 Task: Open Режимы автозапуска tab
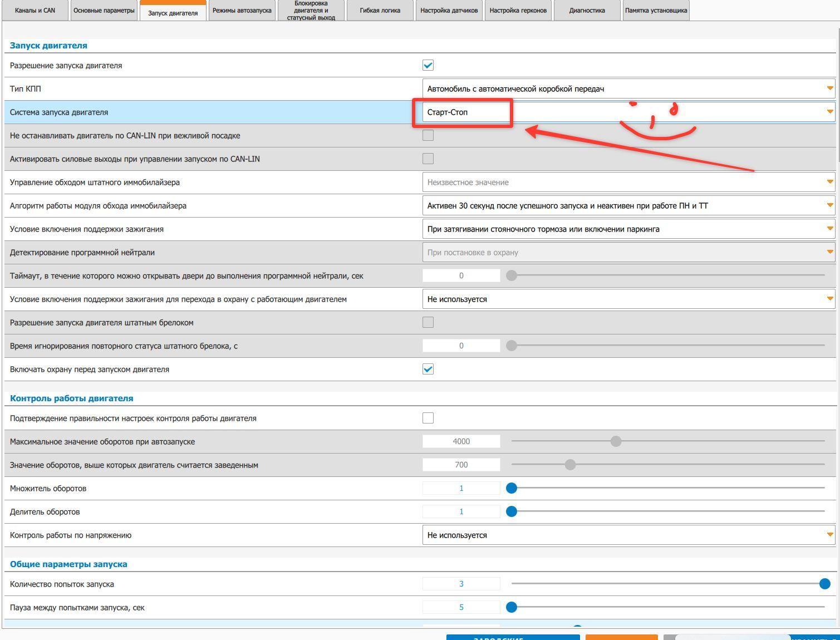click(242, 11)
